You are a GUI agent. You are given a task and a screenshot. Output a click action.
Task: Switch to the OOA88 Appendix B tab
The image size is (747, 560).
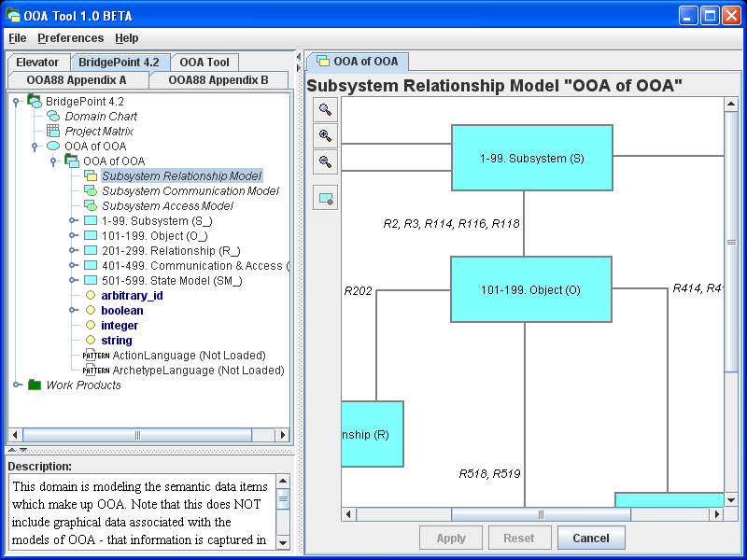tap(218, 80)
